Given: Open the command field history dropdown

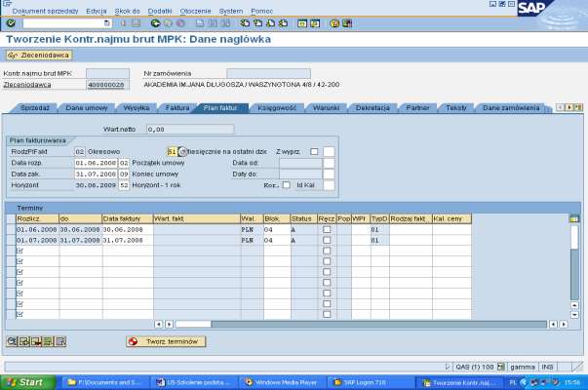Looking at the screenshot, I should (x=107, y=23).
